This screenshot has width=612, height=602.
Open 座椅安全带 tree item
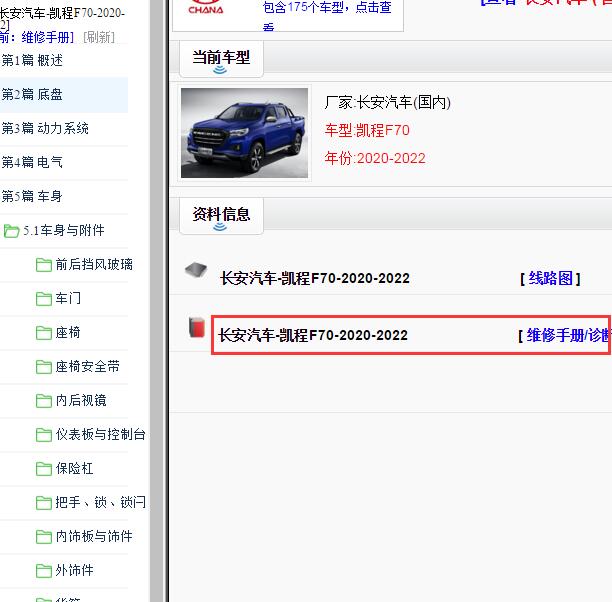87,366
